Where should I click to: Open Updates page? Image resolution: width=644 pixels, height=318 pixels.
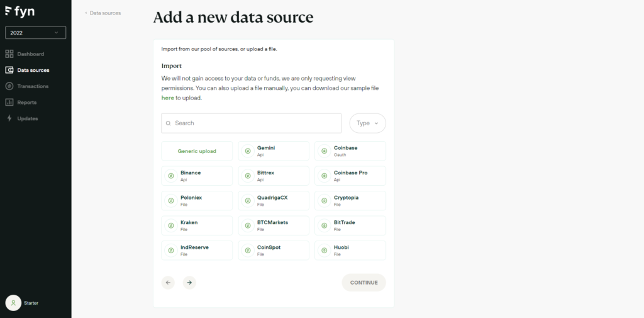coord(28,118)
